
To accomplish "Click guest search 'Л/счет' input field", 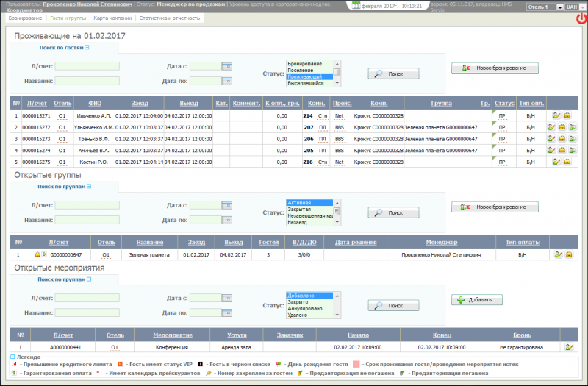I will (87, 67).
